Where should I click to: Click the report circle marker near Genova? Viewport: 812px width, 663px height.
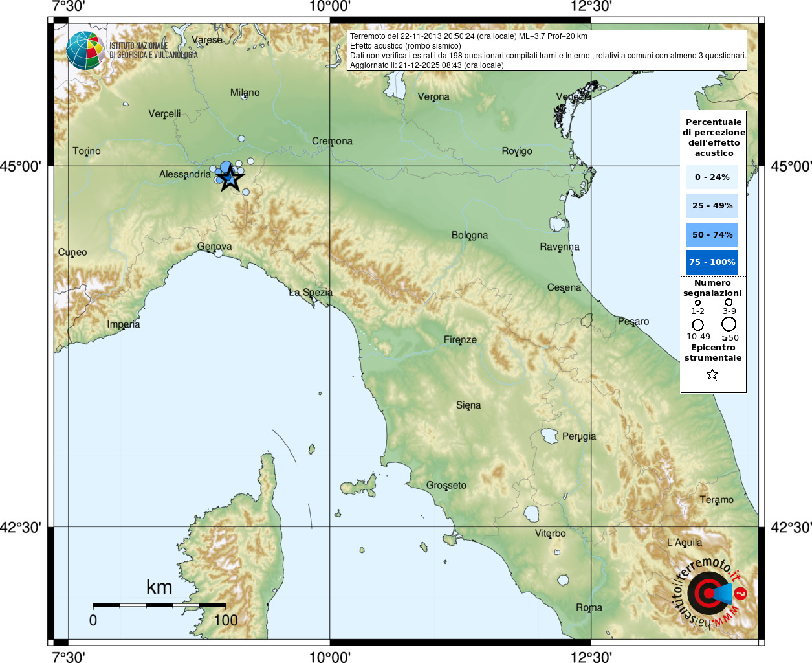[x=218, y=253]
